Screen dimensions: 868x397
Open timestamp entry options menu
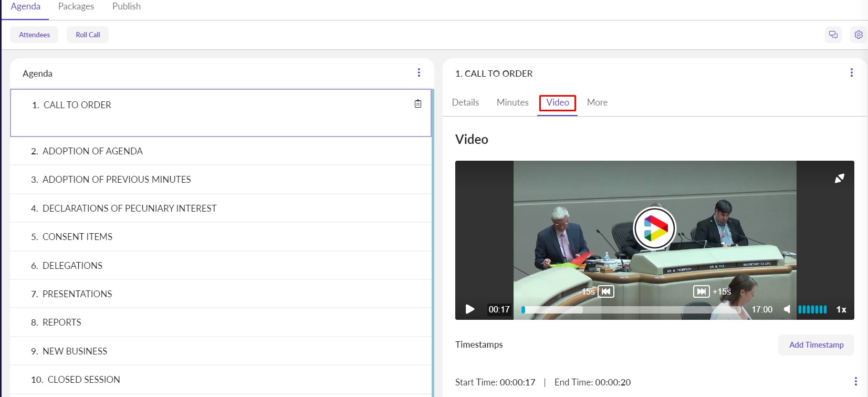(855, 381)
